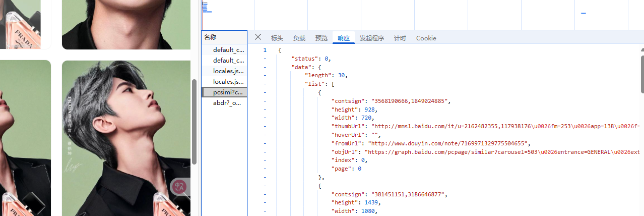Click the floating translate icon on the image
The width and height of the screenshot is (644, 216).
click(x=179, y=187)
